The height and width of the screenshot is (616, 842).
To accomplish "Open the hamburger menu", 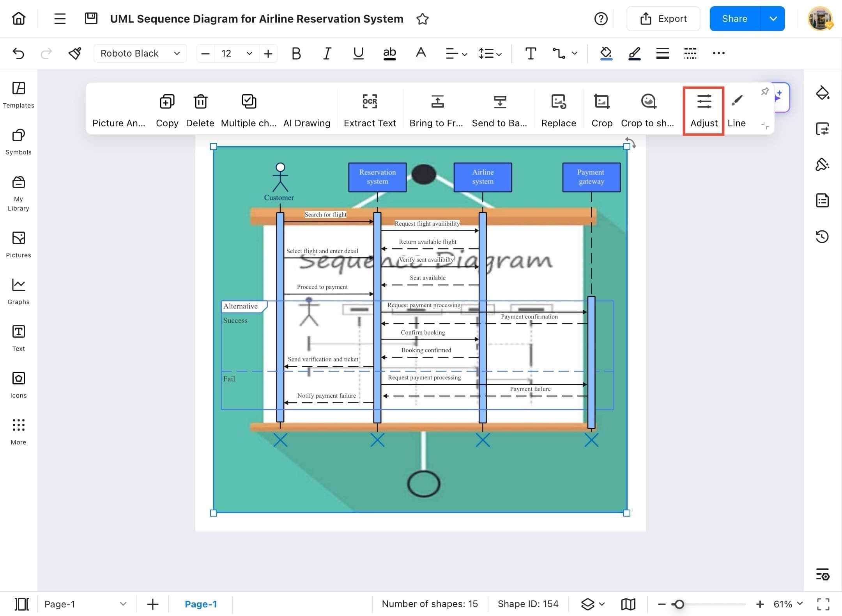I will [59, 18].
